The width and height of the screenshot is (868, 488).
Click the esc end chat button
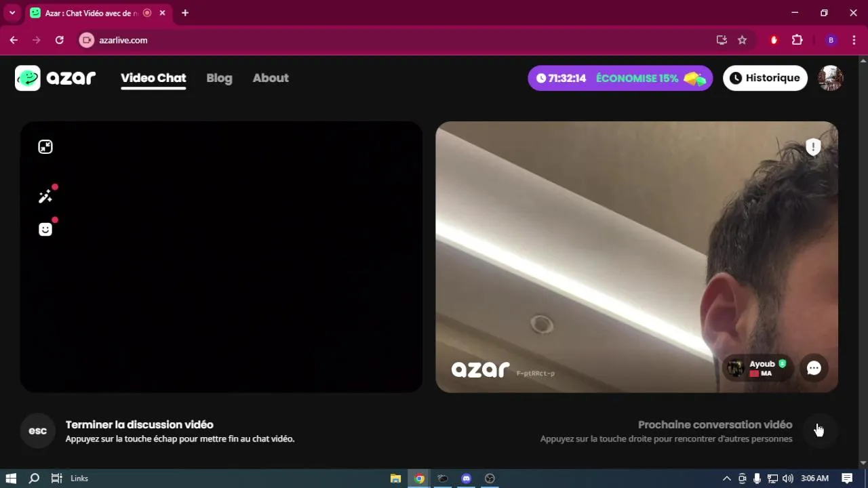tap(37, 431)
